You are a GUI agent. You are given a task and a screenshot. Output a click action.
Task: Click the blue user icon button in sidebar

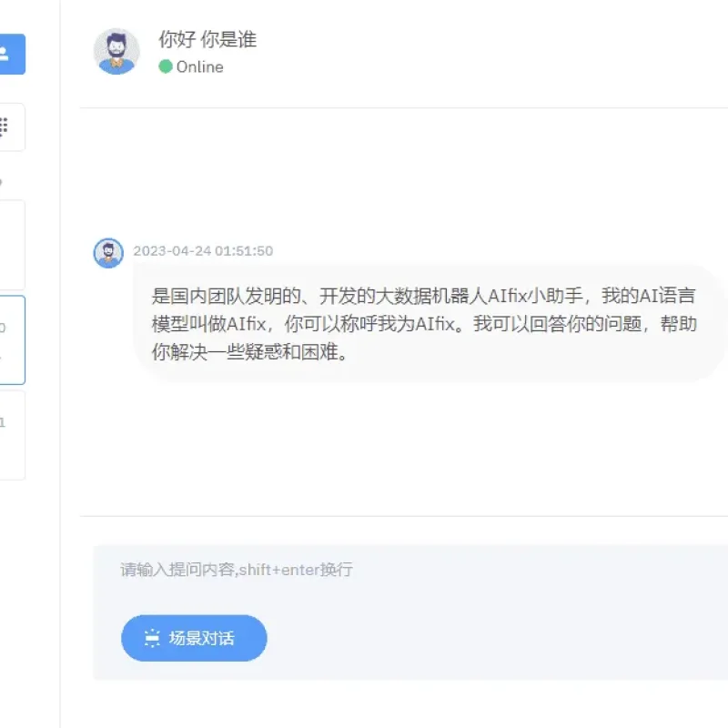11,54
